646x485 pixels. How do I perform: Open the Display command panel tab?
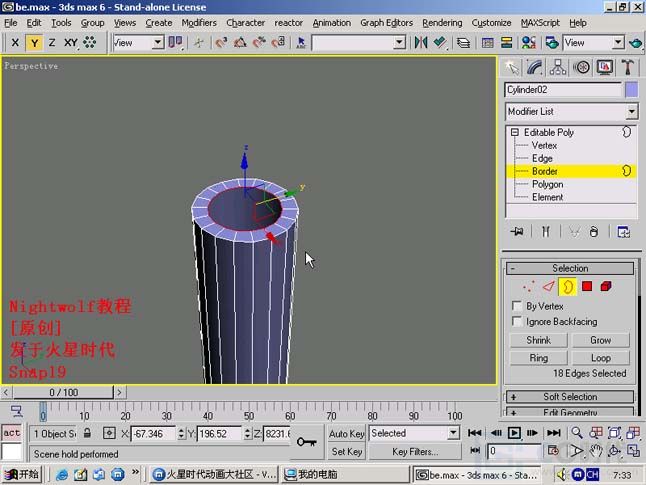coord(604,67)
